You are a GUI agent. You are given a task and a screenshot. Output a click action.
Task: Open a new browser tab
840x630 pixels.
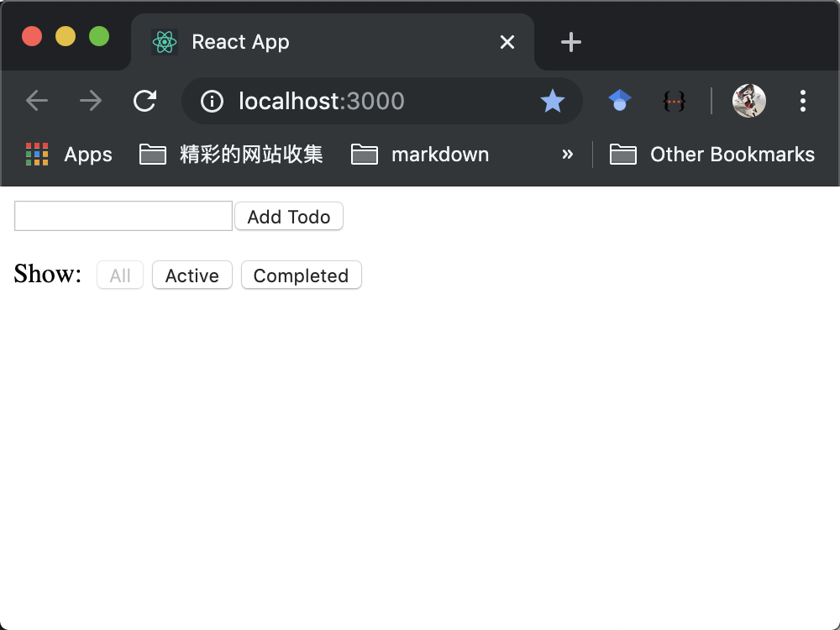click(571, 42)
